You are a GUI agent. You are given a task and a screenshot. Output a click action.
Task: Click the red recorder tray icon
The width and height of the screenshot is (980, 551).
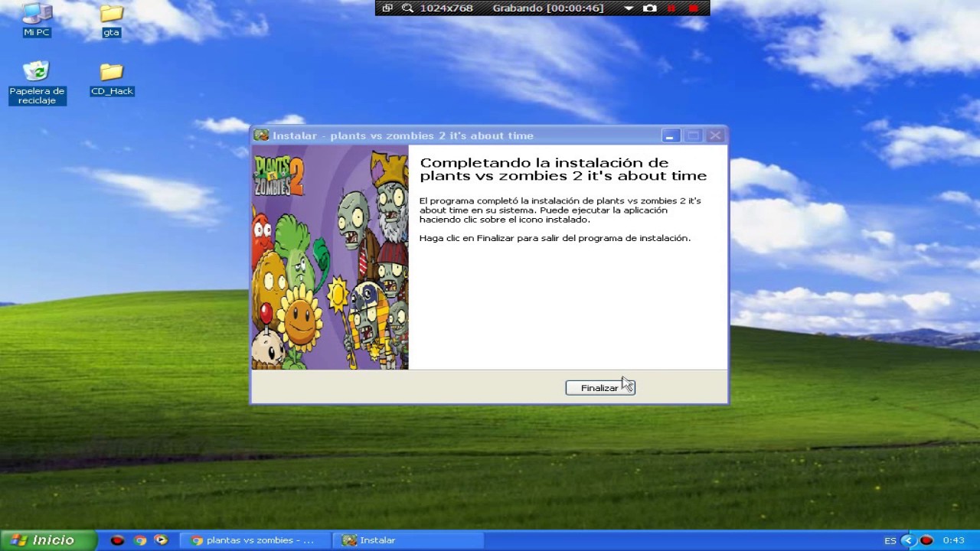[926, 540]
